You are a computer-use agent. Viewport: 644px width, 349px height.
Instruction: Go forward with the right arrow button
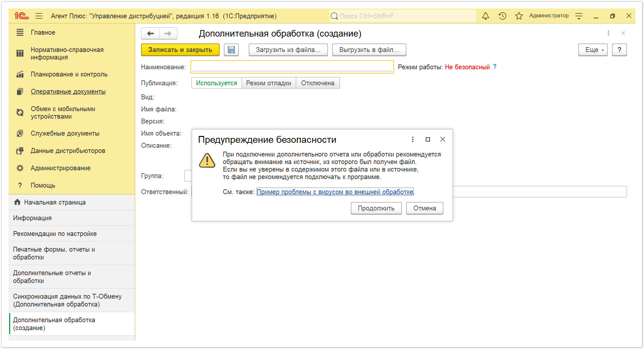click(168, 33)
